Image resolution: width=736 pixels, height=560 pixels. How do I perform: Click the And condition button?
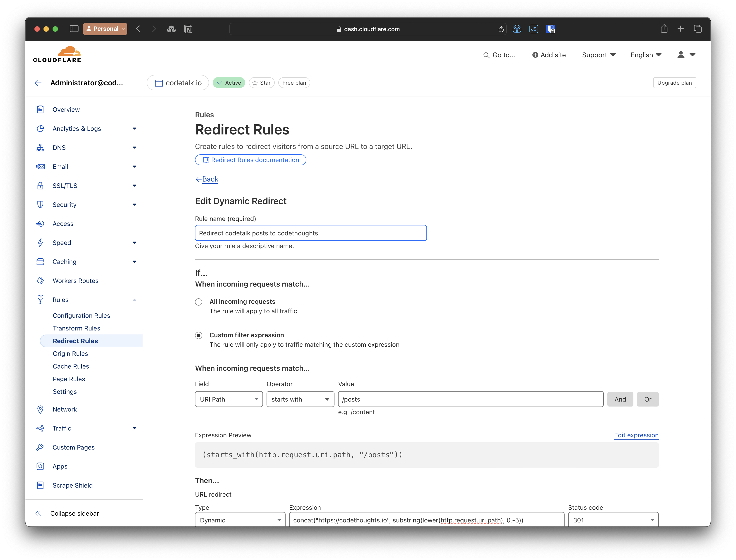[620, 399]
